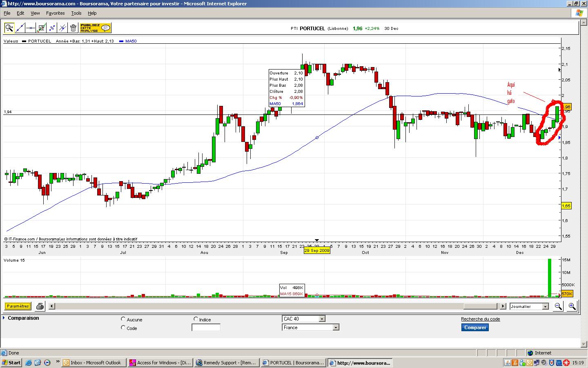Image resolution: width=588 pixels, height=368 pixels.
Task: Click the MA50 legend label
Action: click(x=131, y=41)
